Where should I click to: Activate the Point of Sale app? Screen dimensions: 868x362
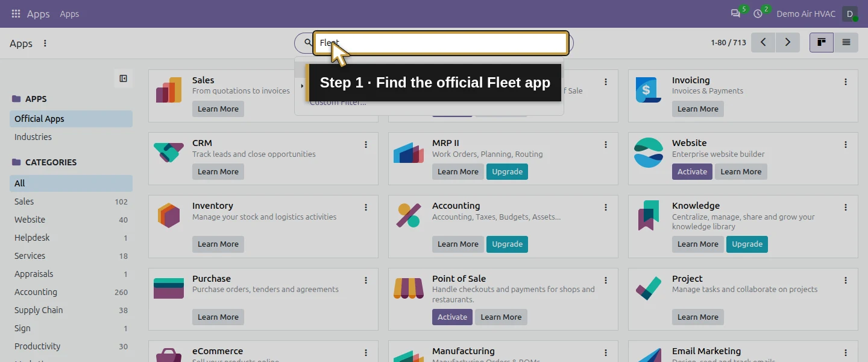point(452,317)
